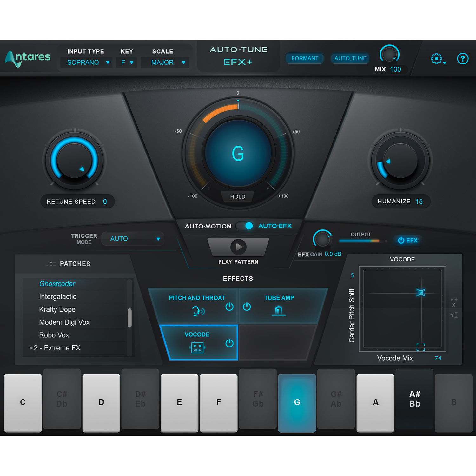Click the empty fourth effect slot
Viewport: 476px width, 476px height.
[x=278, y=343]
